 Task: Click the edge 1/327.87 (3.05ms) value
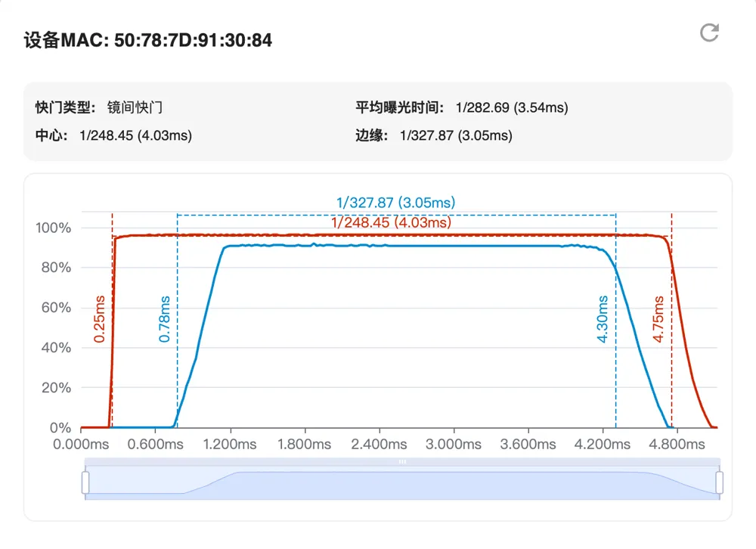click(456, 135)
